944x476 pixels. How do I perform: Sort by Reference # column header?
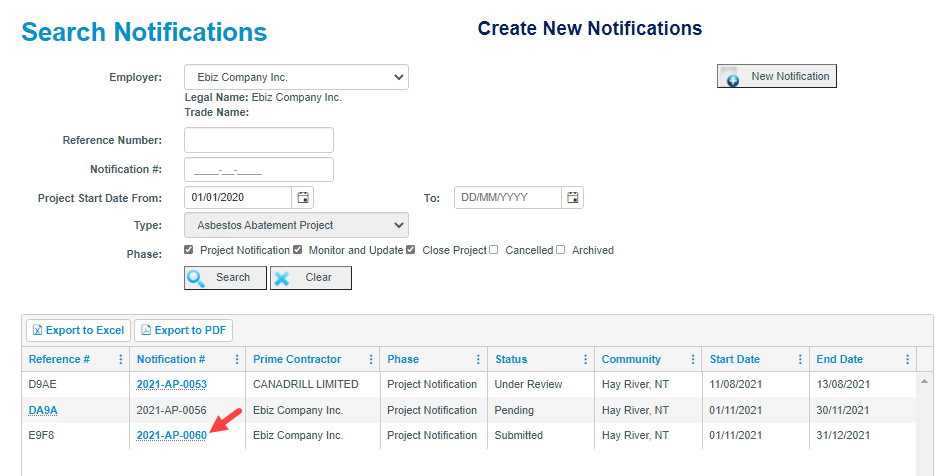coord(59,359)
